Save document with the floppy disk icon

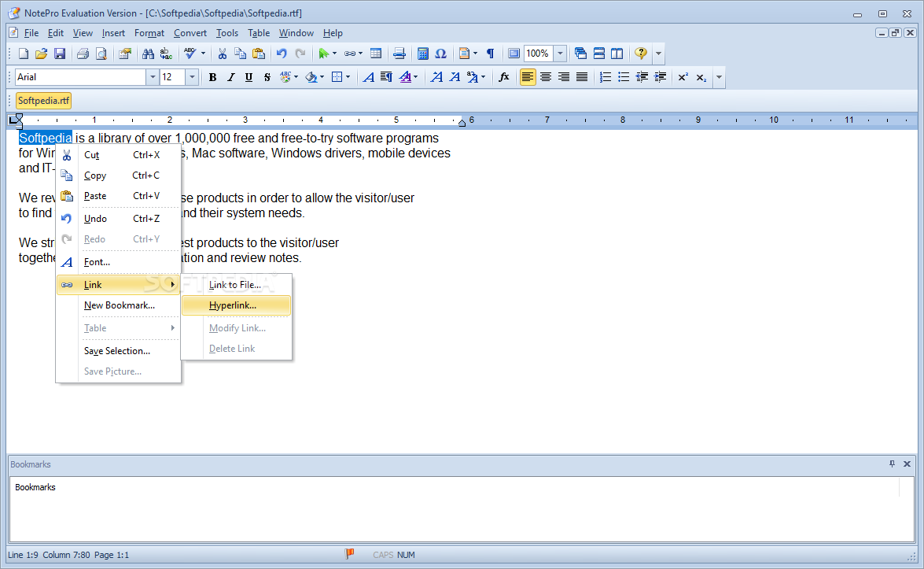click(x=60, y=54)
